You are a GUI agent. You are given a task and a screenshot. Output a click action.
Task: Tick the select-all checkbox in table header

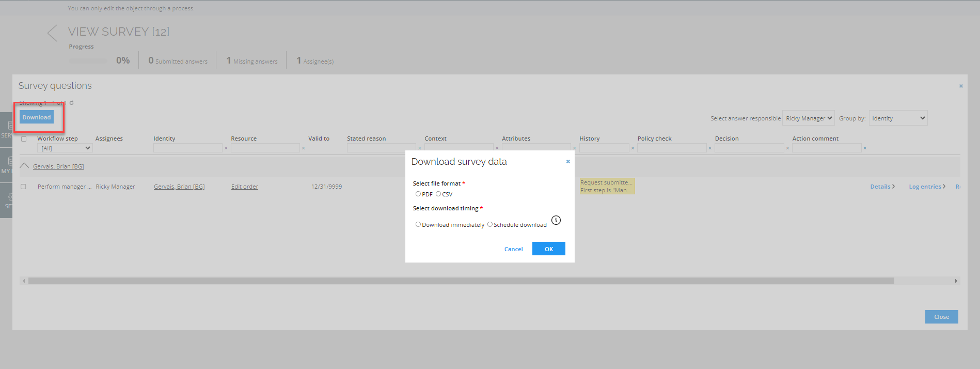[x=24, y=139]
